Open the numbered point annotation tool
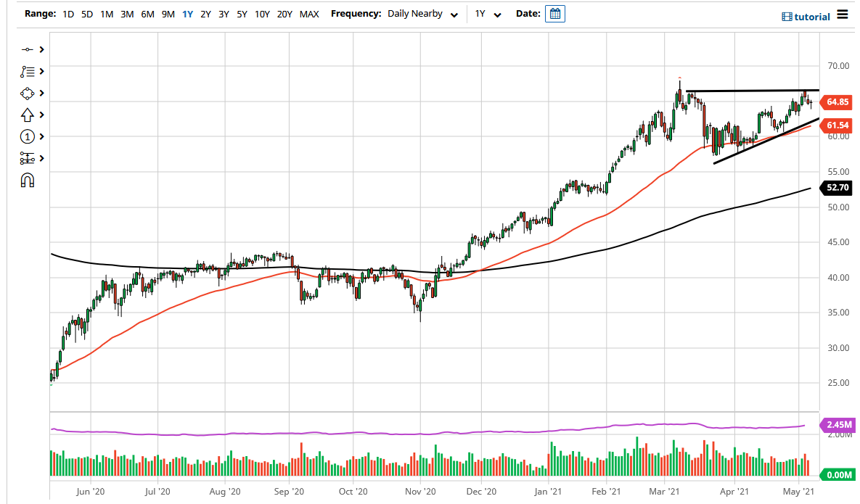 click(x=27, y=136)
